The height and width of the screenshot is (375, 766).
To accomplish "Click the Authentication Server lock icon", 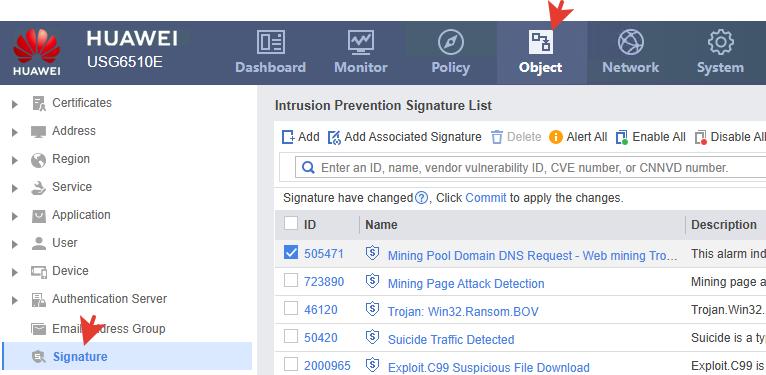I will tap(39, 299).
